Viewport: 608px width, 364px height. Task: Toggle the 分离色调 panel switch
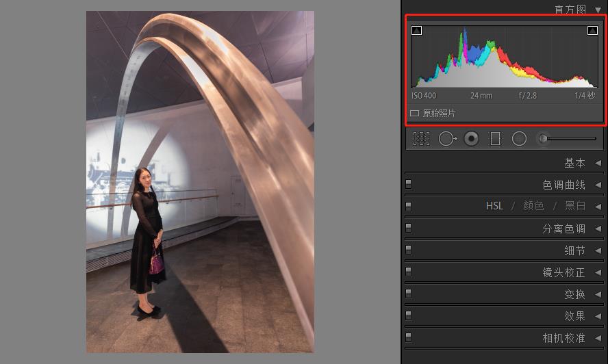[x=409, y=228]
